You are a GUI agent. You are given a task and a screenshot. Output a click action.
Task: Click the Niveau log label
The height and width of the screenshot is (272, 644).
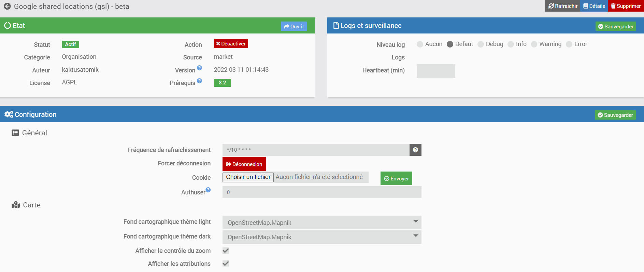tap(391, 45)
